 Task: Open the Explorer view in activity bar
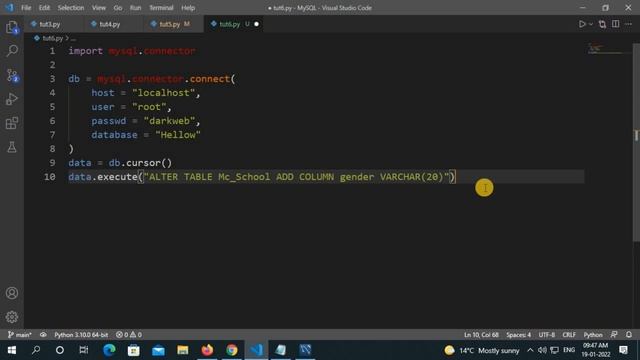12,27
